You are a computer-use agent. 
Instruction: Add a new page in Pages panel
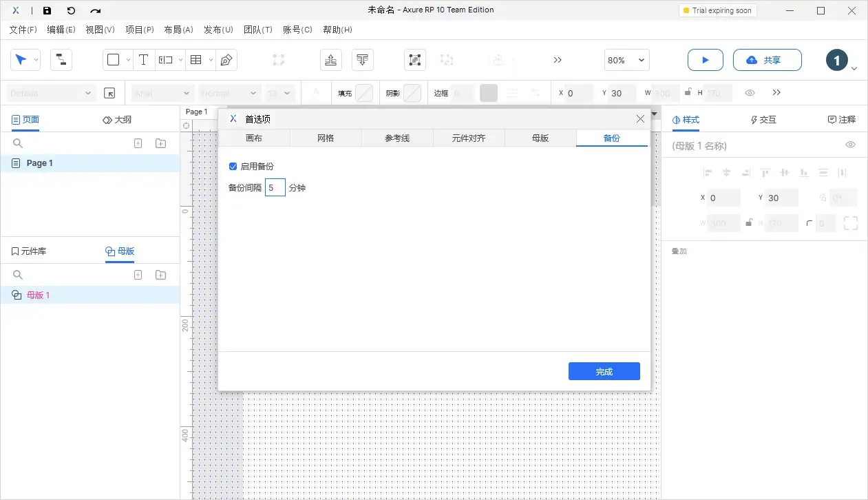(x=138, y=143)
